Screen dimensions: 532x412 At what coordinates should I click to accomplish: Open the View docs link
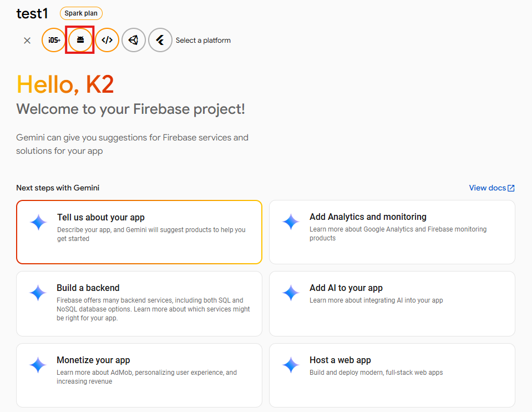[x=487, y=188]
